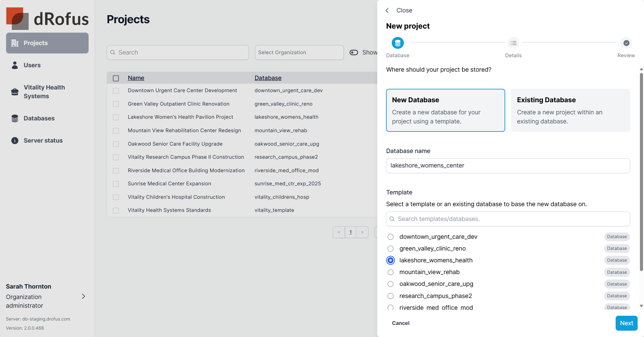Select mountain_view_rehab radio button as template
The image size is (644, 337).
tap(390, 272)
